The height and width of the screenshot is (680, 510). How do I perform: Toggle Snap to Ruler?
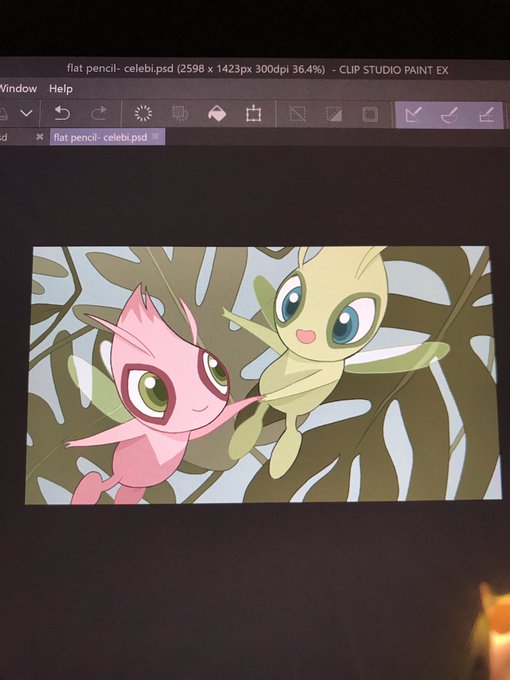412,115
